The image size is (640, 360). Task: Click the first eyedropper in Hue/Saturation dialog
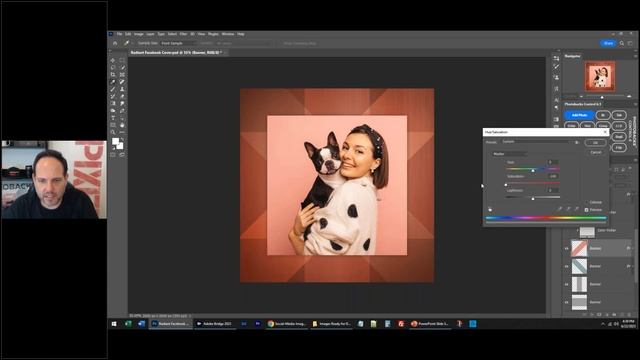[560, 209]
